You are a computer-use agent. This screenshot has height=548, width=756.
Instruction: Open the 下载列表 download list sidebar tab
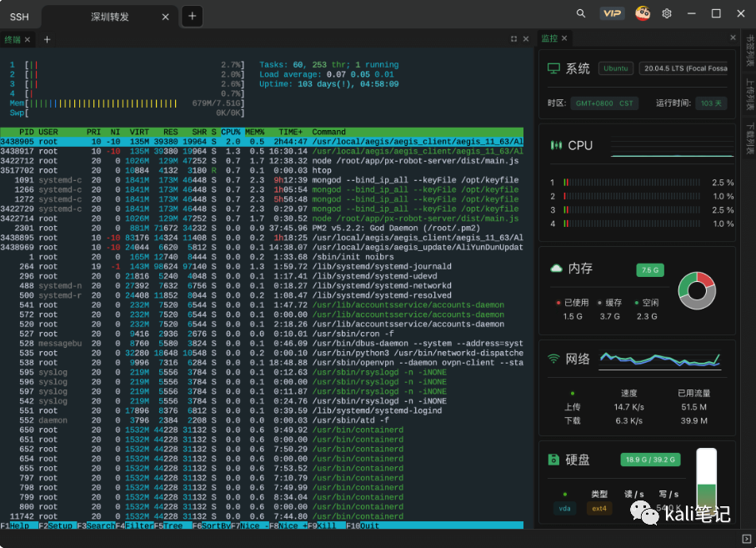click(749, 138)
